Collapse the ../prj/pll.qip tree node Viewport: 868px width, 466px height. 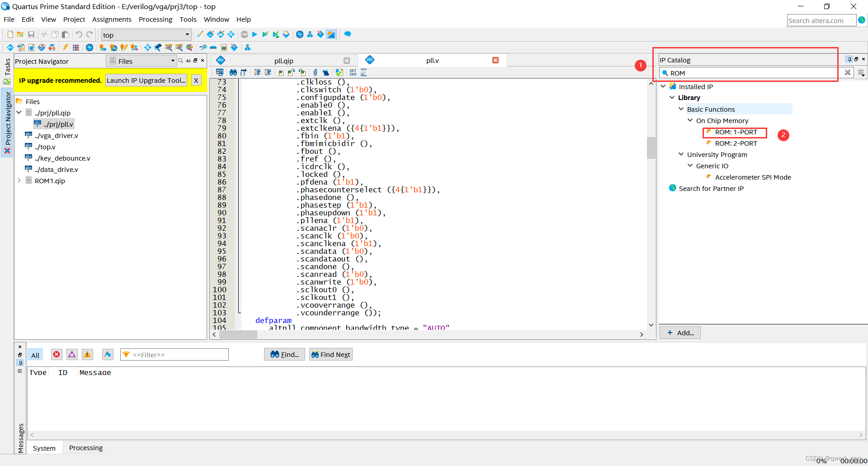point(19,112)
